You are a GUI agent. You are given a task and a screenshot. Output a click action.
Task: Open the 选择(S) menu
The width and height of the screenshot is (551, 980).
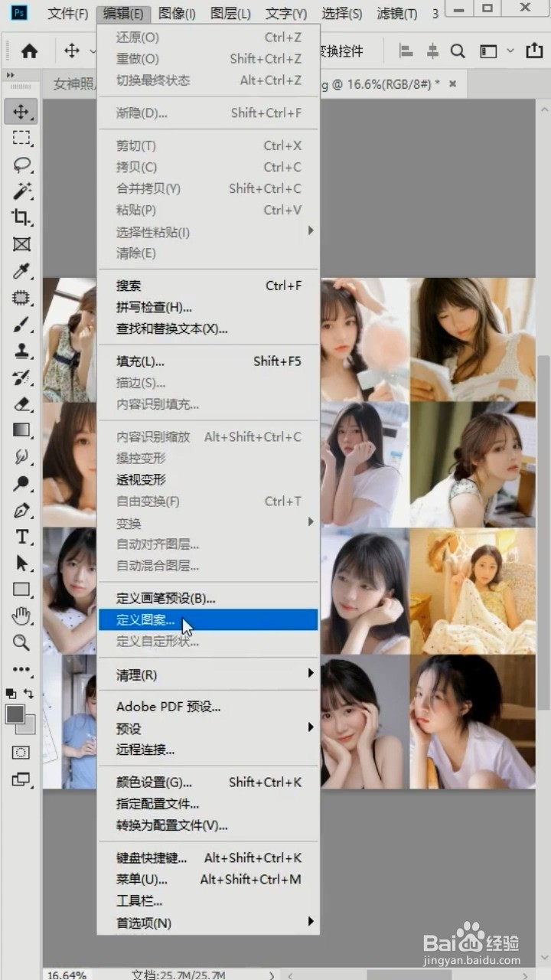[342, 14]
